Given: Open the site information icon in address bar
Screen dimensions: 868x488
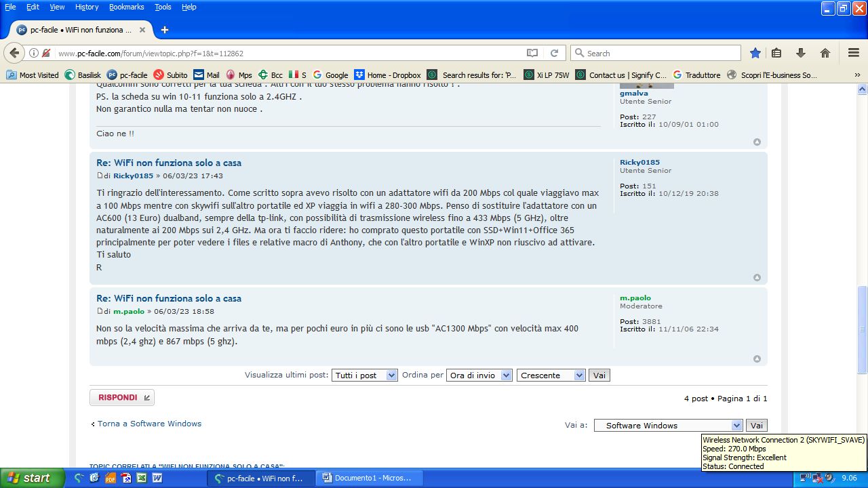Looking at the screenshot, I should 34,53.
